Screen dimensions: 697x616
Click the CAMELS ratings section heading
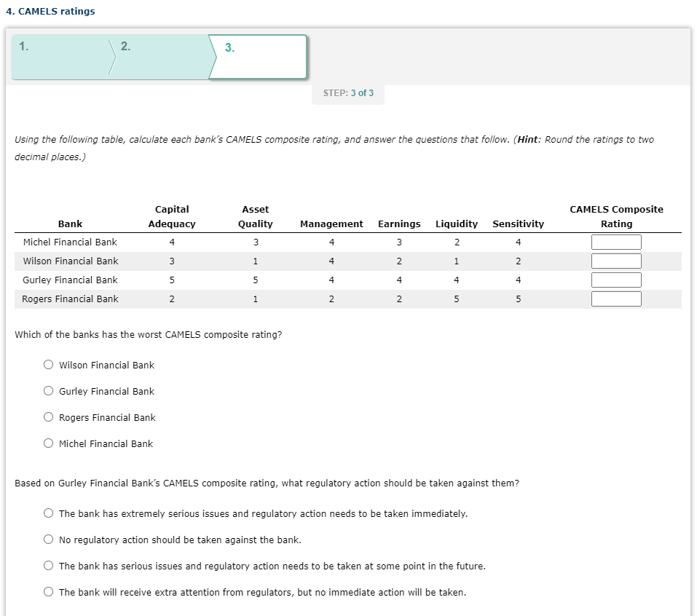pos(50,11)
